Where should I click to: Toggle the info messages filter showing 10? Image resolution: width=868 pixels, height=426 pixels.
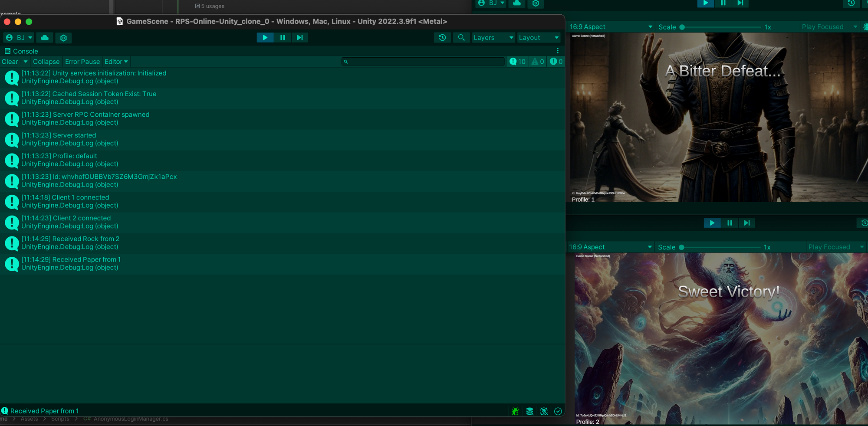pyautogui.click(x=517, y=61)
